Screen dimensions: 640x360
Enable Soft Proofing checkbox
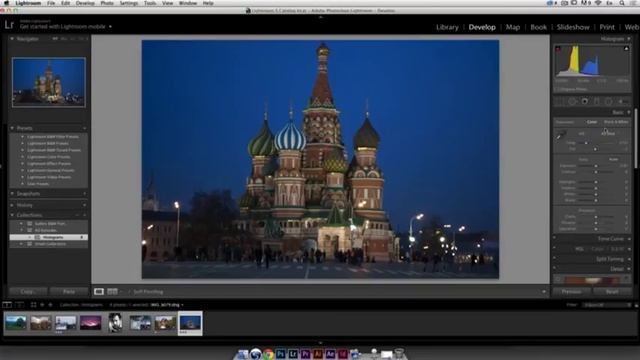[130, 292]
